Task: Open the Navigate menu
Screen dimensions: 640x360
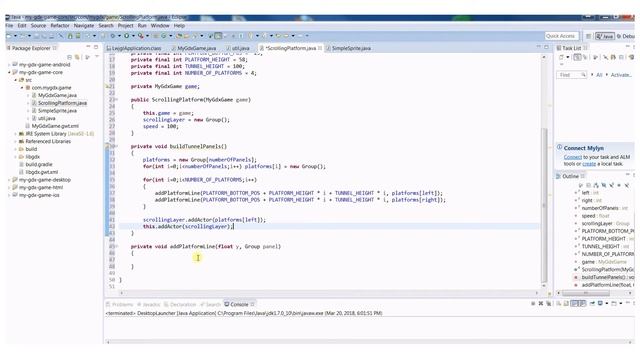Action: [84, 25]
